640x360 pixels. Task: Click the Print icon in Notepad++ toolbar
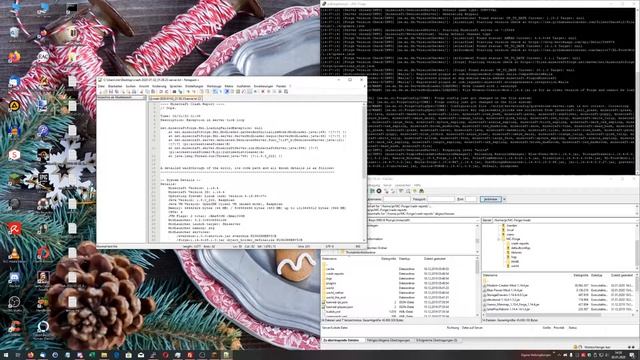[x=134, y=91]
